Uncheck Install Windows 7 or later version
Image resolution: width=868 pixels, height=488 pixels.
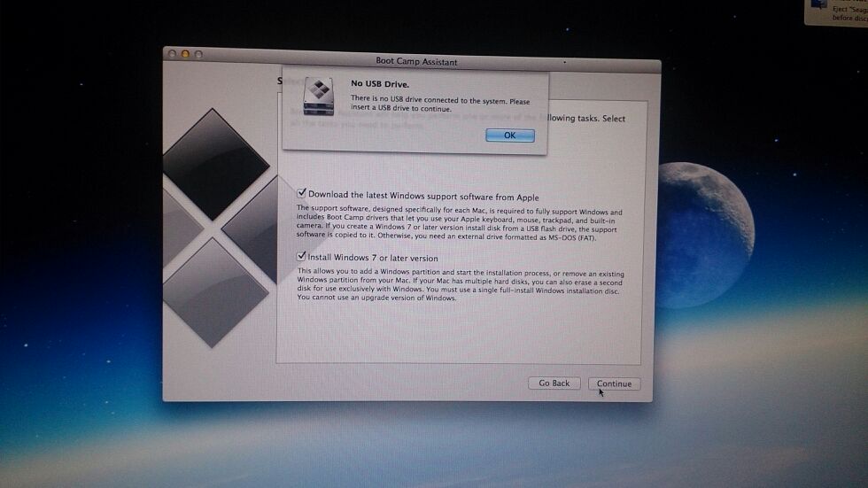(301, 256)
